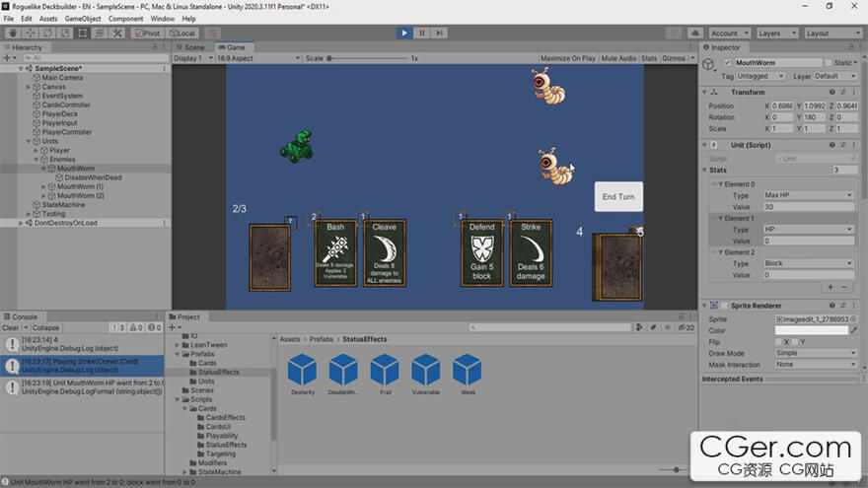Select the Transform tool
This screenshot has width=868, height=488.
100,34
